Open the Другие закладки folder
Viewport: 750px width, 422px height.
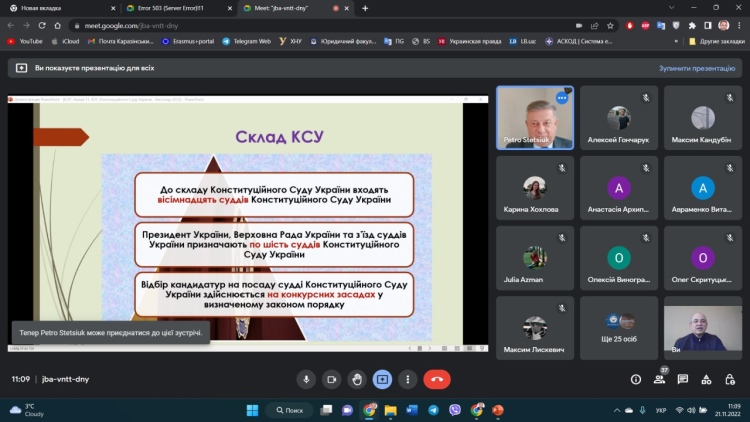[x=716, y=42]
